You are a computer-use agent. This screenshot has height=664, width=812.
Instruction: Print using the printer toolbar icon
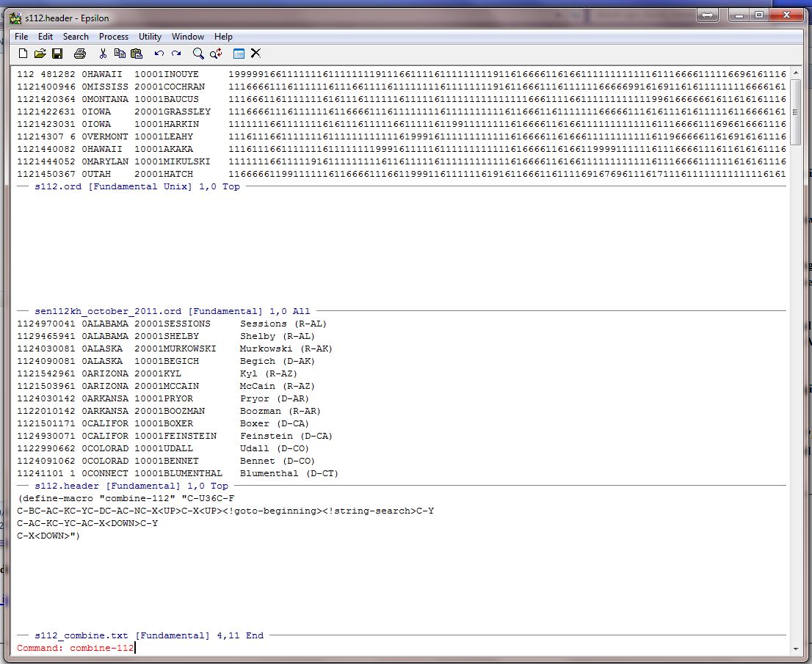tap(80, 54)
